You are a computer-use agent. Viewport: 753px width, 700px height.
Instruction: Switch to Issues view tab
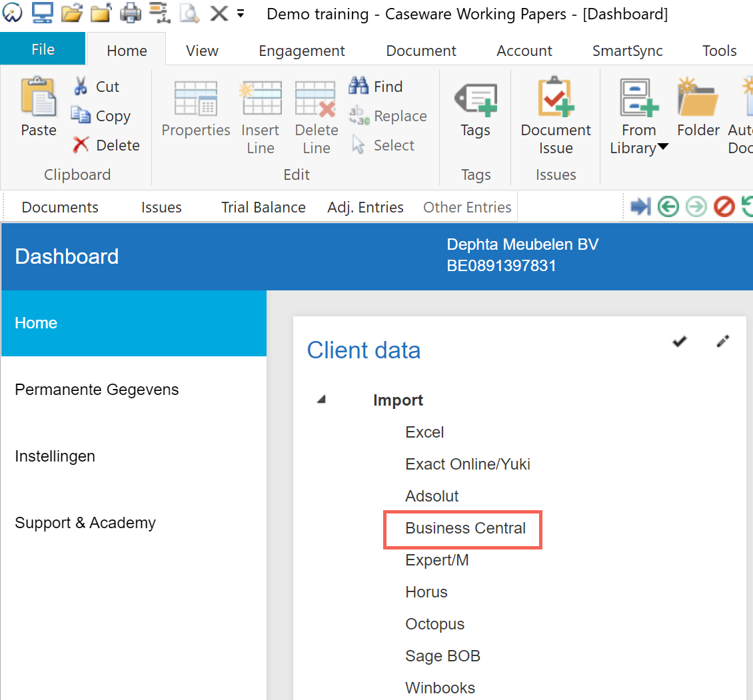tap(161, 207)
